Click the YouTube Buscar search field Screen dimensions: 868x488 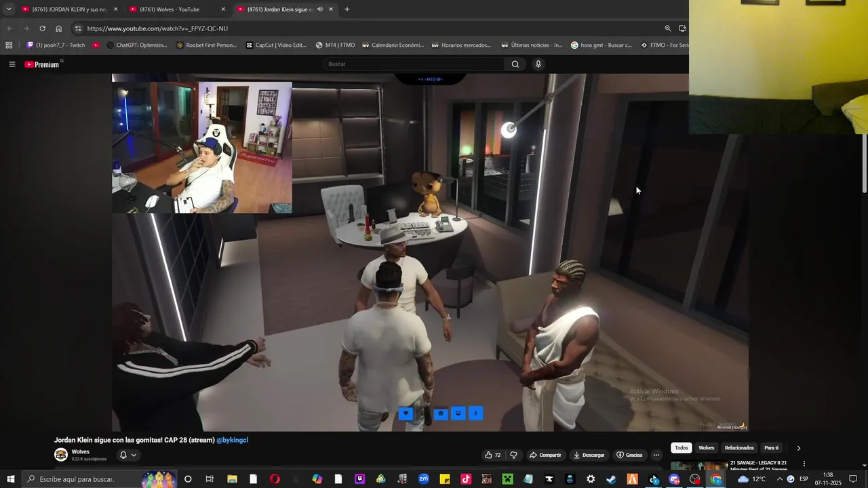click(414, 64)
